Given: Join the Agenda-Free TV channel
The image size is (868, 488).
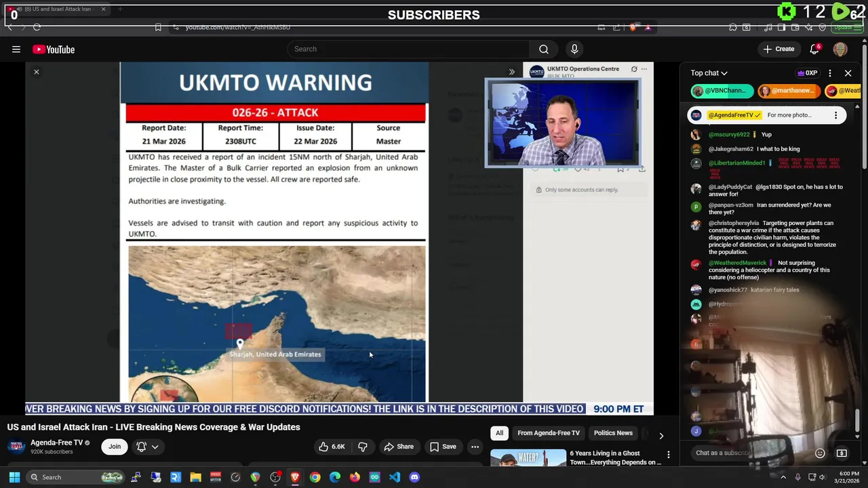Looking at the screenshot, I should (115, 447).
